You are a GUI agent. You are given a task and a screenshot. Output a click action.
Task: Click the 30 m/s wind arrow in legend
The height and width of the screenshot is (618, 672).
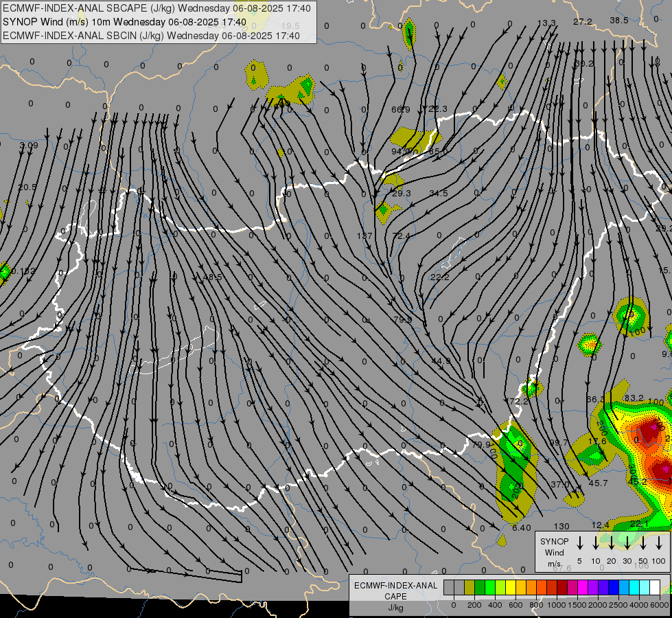pos(627,543)
